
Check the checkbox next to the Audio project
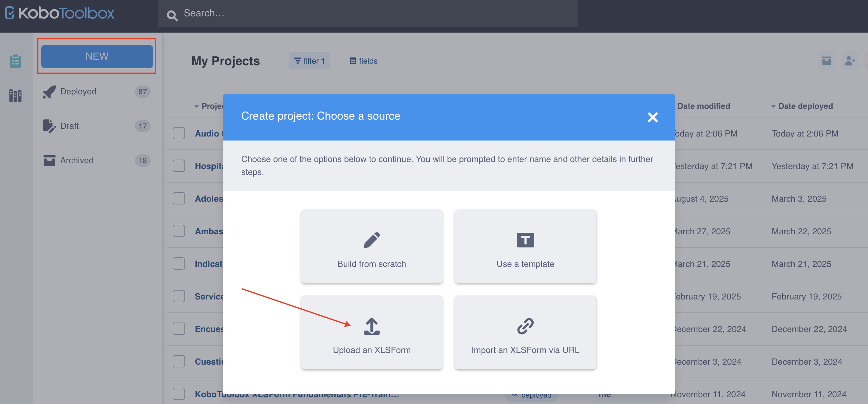point(179,133)
